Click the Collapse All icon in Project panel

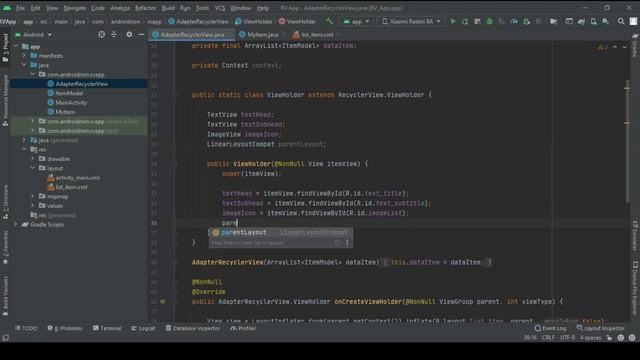pos(114,35)
